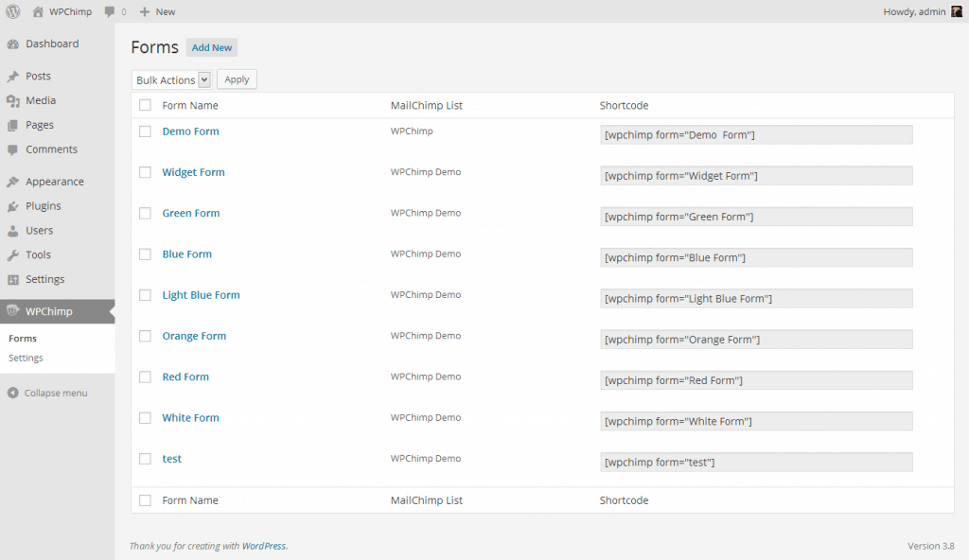969x560 pixels.
Task: Toggle the select-all checkbox in table header
Action: click(145, 105)
